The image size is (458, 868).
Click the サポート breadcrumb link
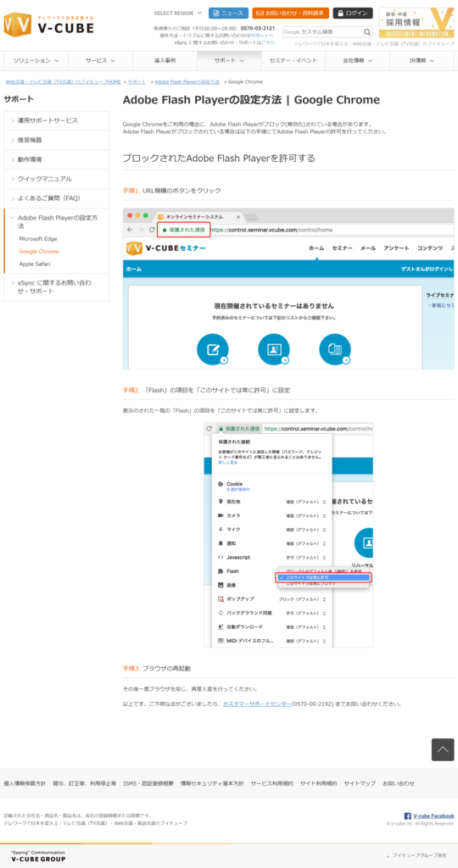(137, 82)
